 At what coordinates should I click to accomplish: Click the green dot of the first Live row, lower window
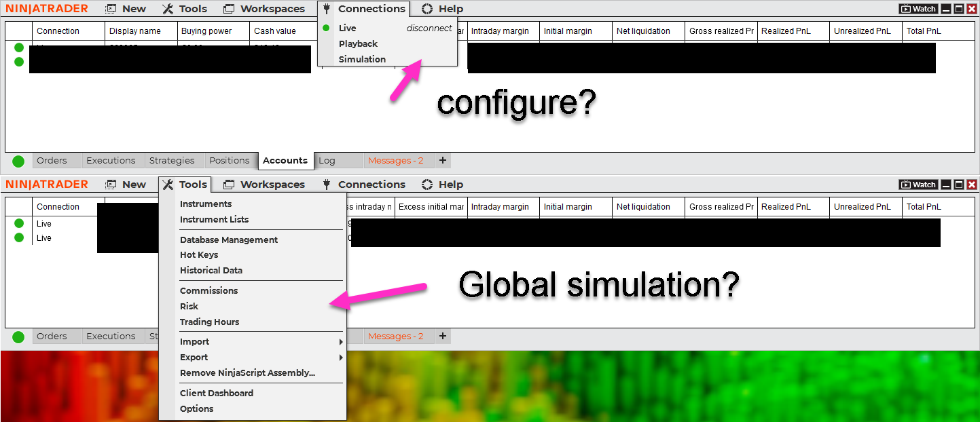(19, 223)
